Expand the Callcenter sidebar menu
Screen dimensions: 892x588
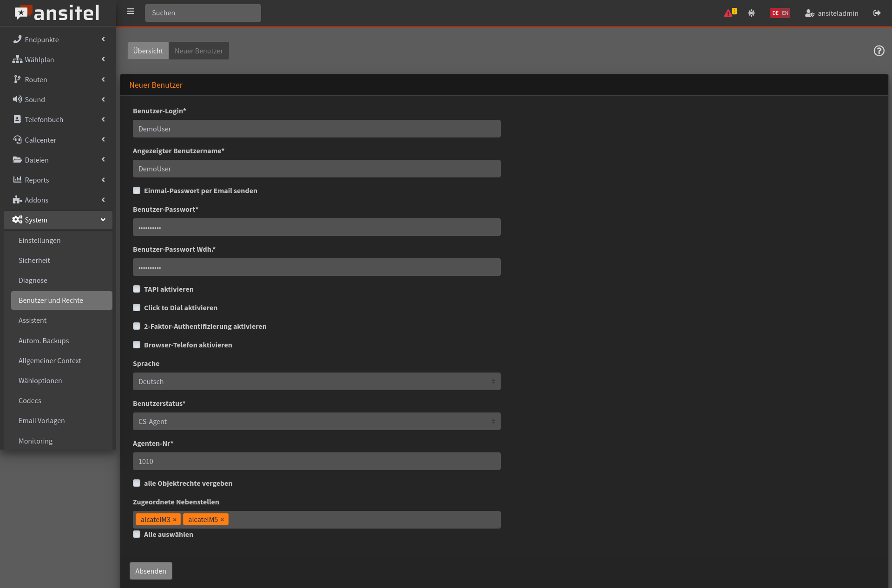coord(58,140)
